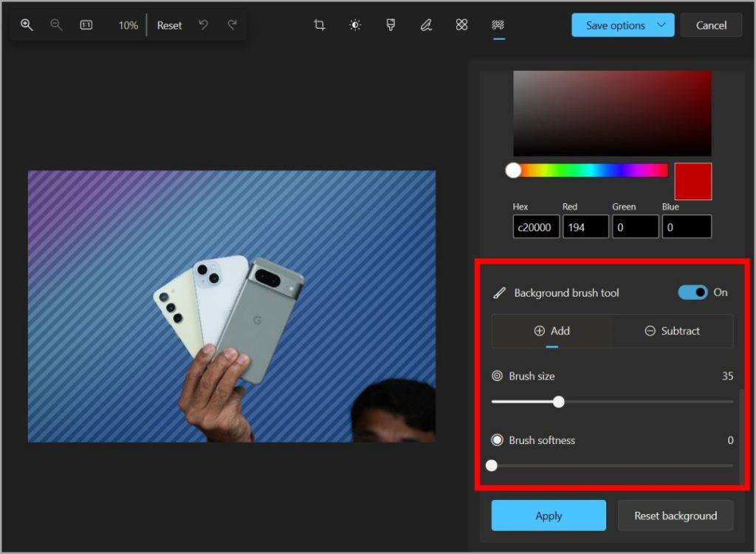Undo the last edit
Image resolution: width=756 pixels, height=554 pixels.
[x=204, y=24]
